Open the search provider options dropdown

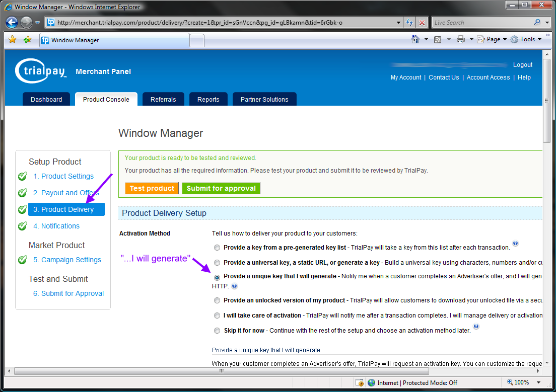tap(547, 22)
